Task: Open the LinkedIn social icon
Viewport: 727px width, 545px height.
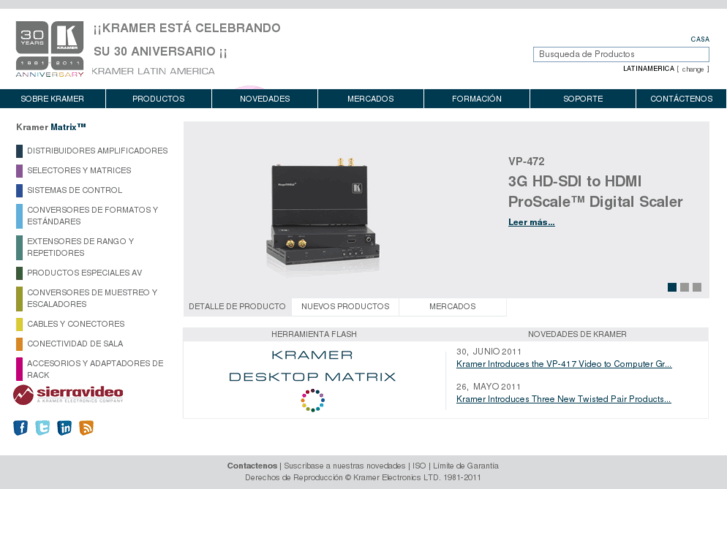Action: click(x=64, y=428)
